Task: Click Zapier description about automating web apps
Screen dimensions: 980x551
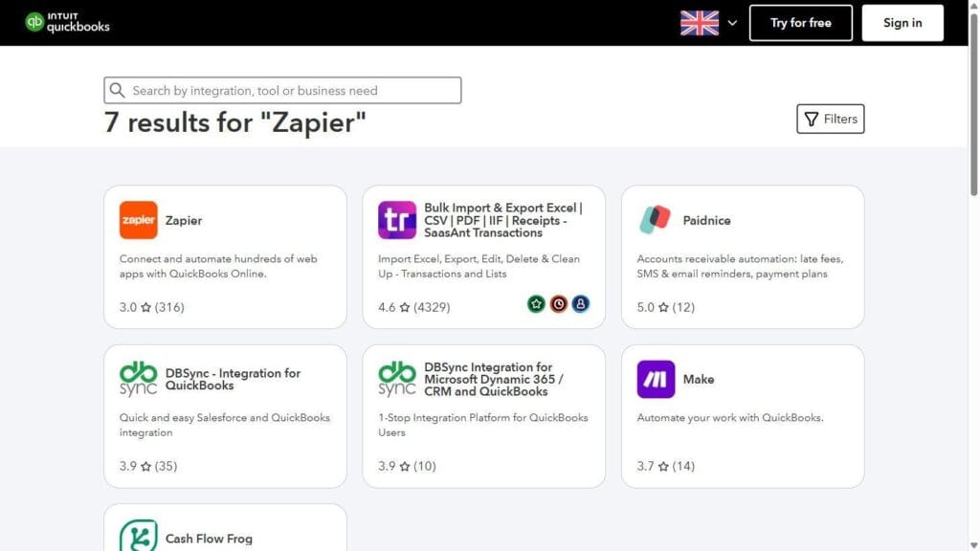Action: (218, 266)
